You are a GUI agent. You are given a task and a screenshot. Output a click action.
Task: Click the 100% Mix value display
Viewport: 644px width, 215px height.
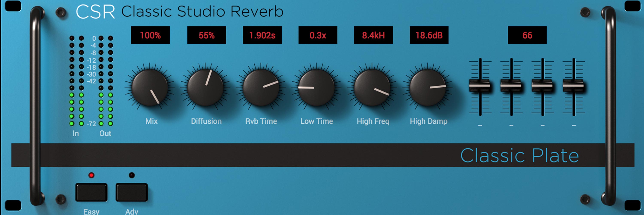click(150, 35)
